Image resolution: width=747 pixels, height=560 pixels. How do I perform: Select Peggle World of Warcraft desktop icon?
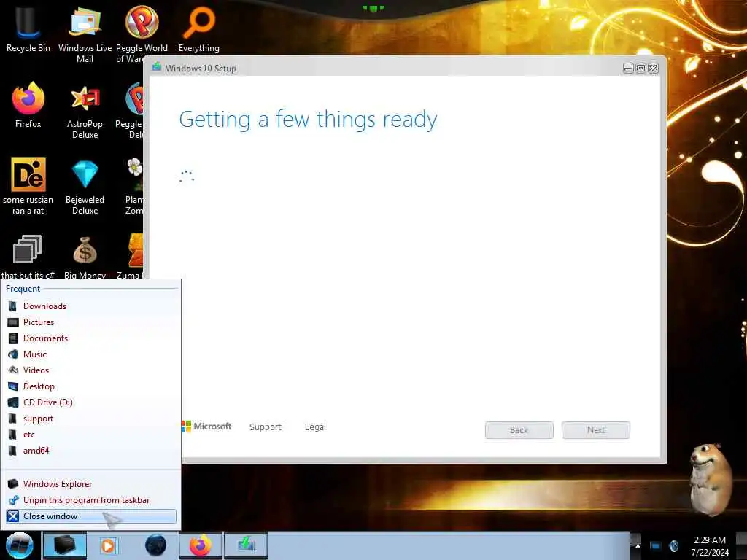142,34
